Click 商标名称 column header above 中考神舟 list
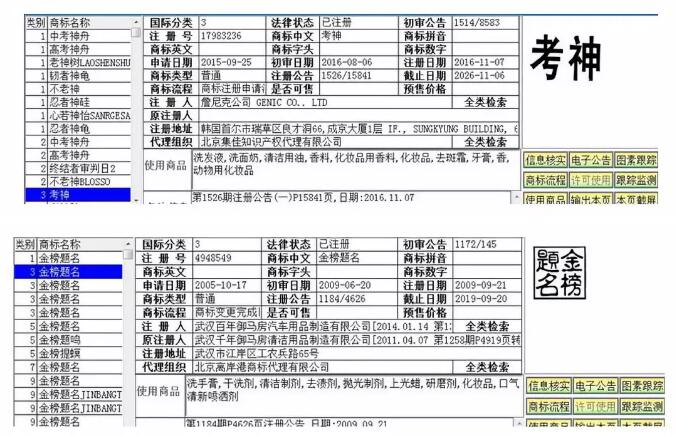 [x=89, y=22]
